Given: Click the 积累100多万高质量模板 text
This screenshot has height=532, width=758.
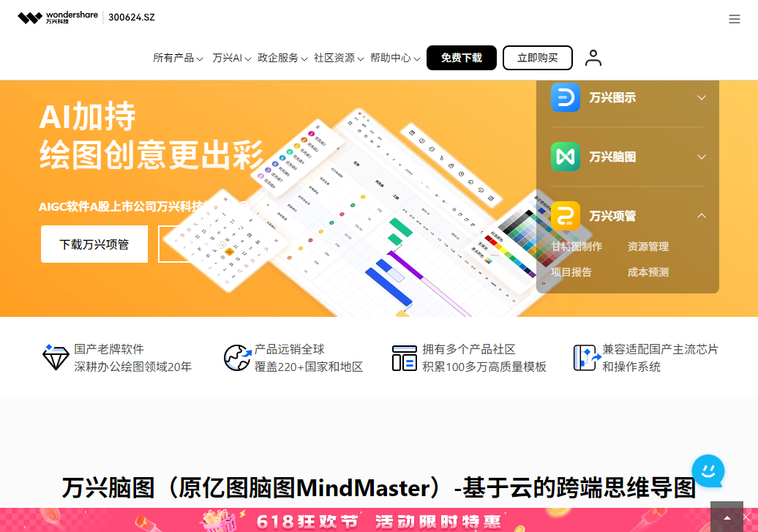Looking at the screenshot, I should 484,367.
